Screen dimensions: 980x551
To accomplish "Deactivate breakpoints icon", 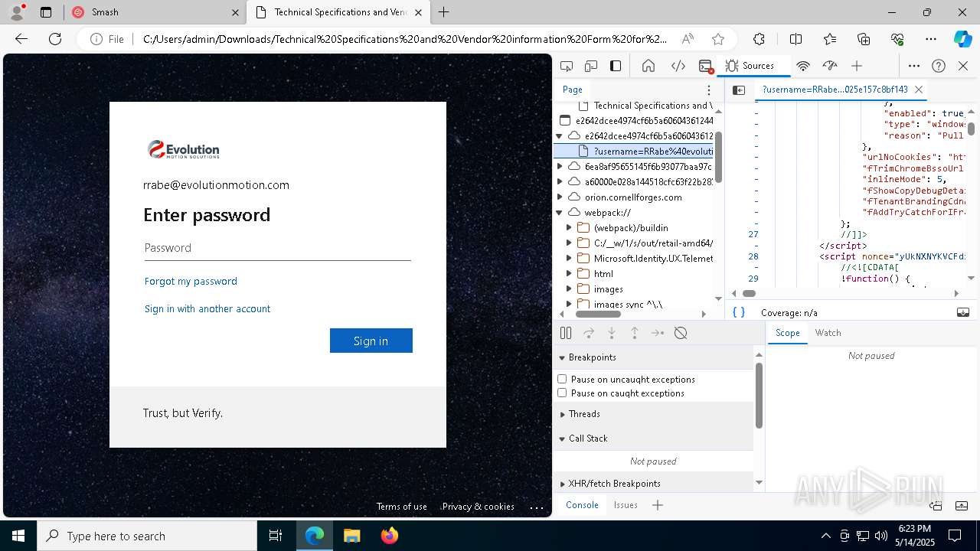I will pyautogui.click(x=681, y=333).
